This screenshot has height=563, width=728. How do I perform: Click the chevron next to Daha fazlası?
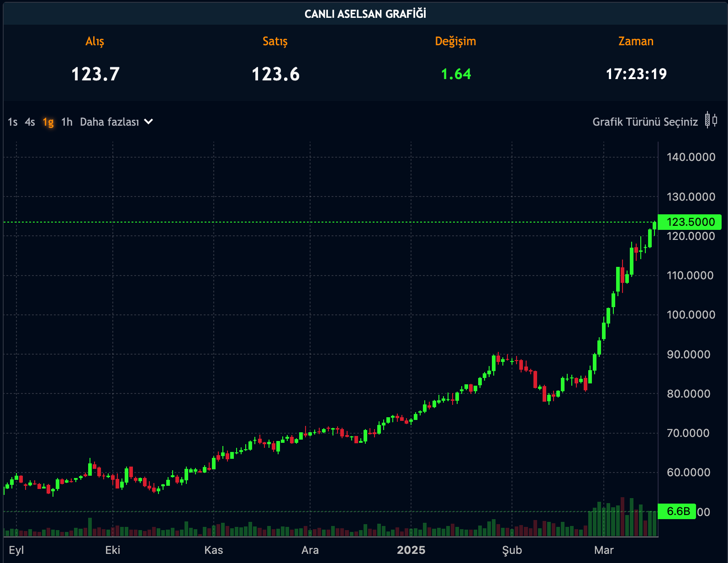[148, 122]
